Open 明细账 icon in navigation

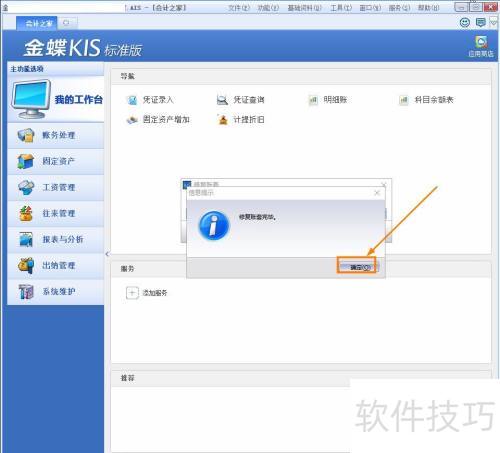click(x=313, y=100)
